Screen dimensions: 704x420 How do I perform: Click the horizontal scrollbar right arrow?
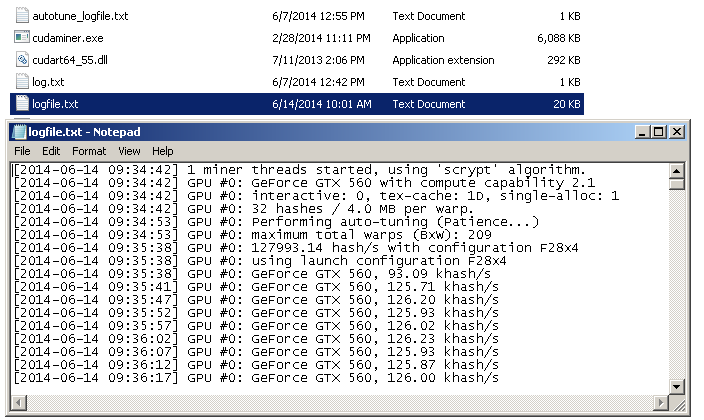click(660, 402)
